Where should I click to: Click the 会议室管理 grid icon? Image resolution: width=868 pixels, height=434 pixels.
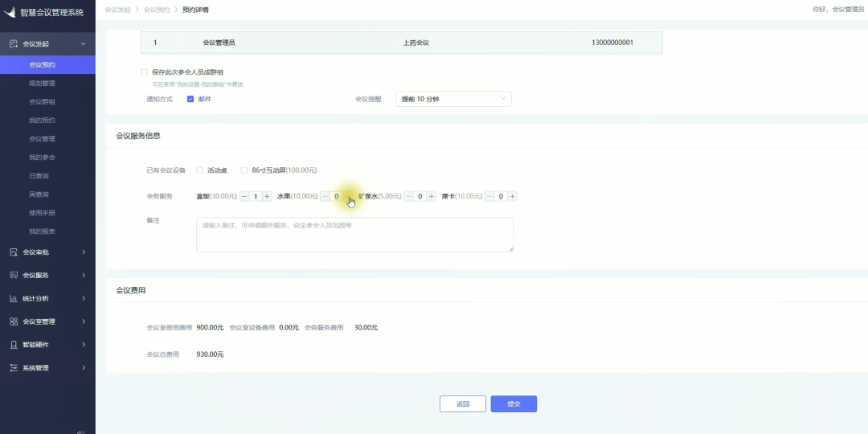(x=14, y=321)
